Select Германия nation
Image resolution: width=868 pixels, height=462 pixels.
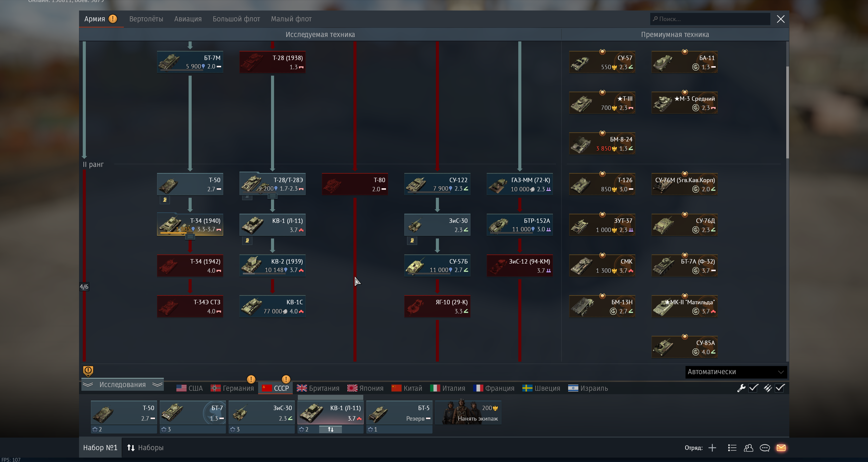(232, 388)
